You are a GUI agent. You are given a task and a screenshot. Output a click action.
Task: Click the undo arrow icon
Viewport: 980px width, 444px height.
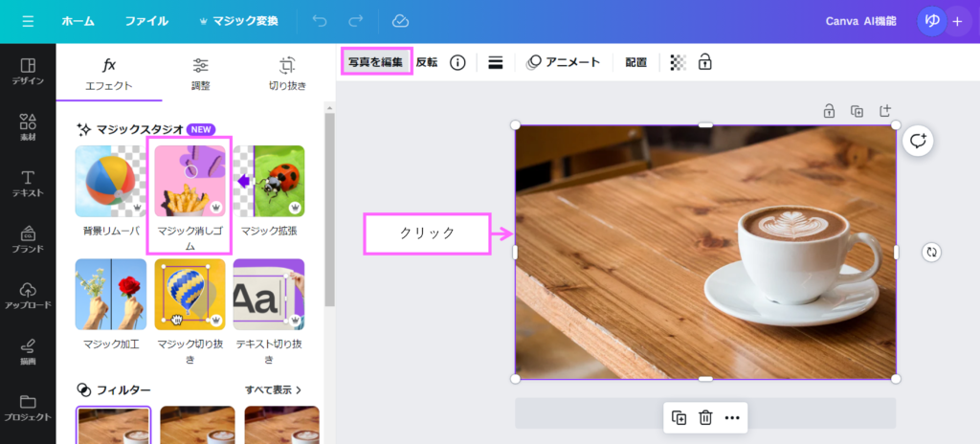tap(320, 21)
